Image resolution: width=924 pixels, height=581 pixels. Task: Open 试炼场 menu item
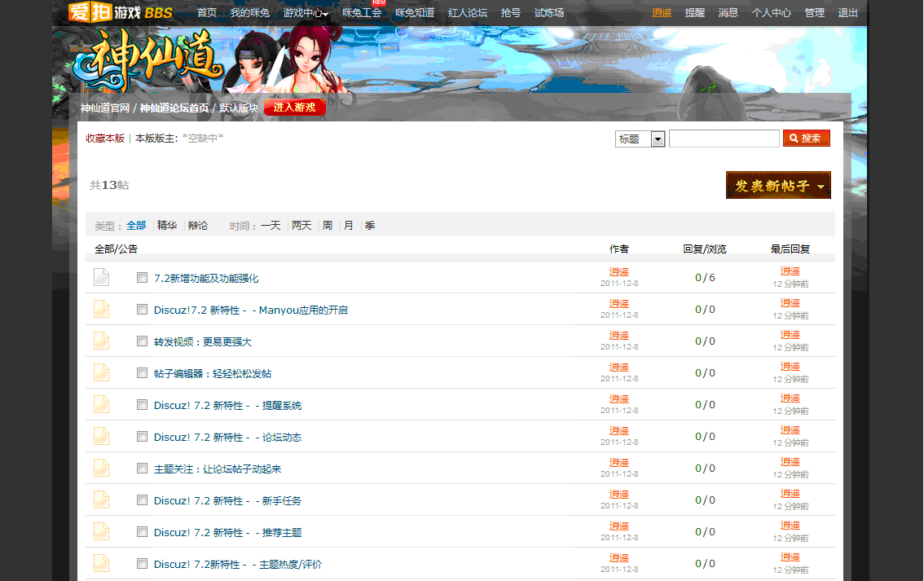[x=549, y=13]
